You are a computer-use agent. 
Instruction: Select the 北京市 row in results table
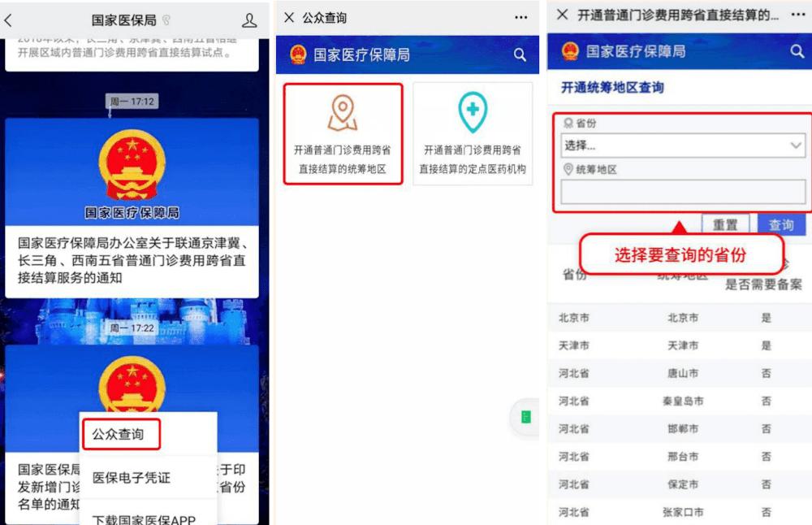(680, 318)
